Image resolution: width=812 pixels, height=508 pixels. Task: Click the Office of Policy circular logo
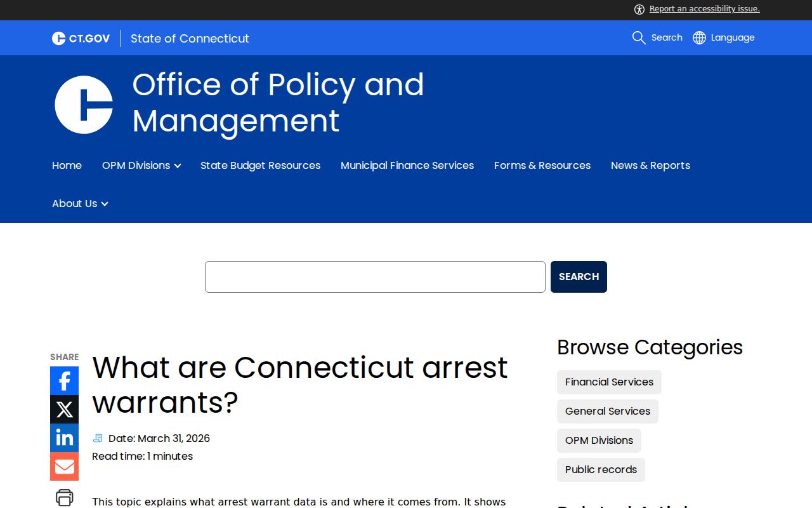click(84, 105)
